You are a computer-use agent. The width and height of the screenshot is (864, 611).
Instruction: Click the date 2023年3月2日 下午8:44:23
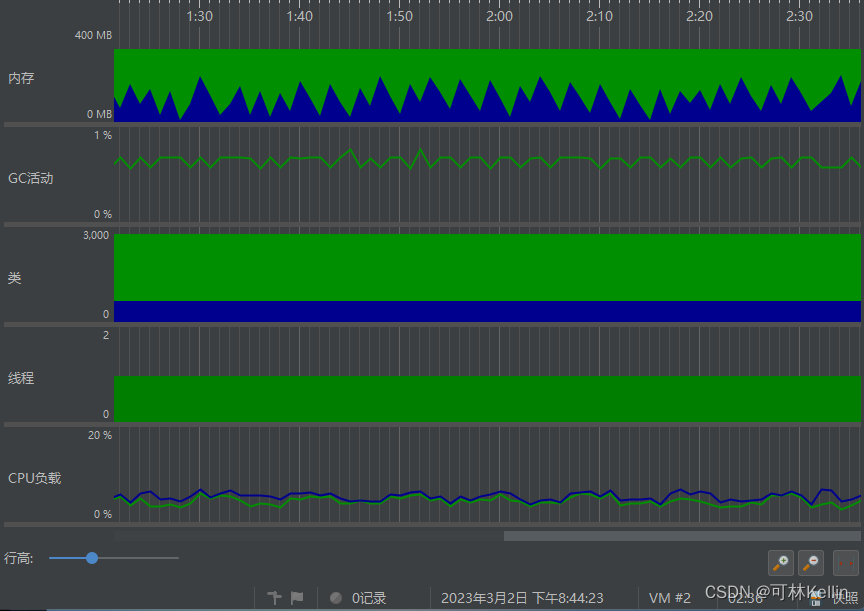tap(522, 598)
